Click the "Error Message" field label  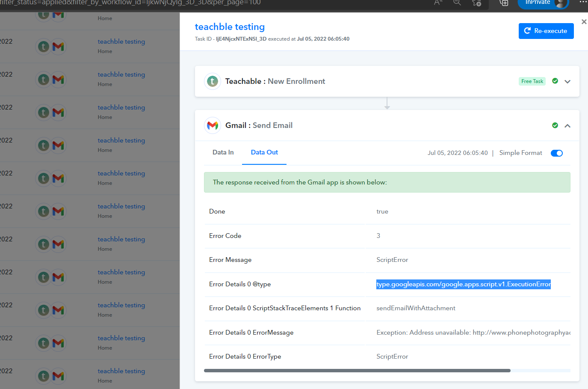tap(230, 260)
